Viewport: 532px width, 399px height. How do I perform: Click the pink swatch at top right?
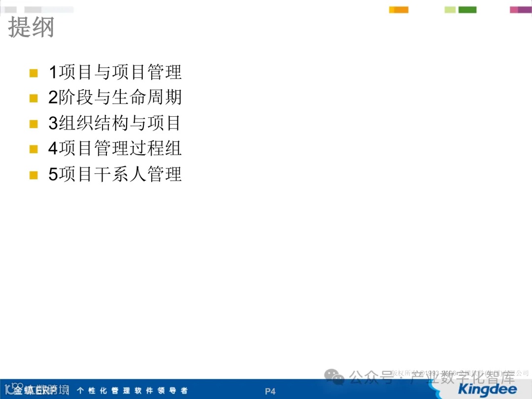(x=513, y=10)
